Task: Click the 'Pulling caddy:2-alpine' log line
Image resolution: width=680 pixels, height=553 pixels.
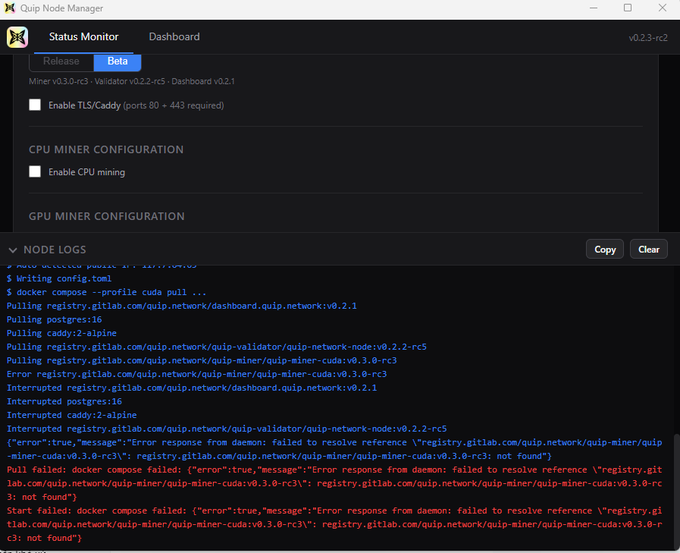Action: pos(62,333)
